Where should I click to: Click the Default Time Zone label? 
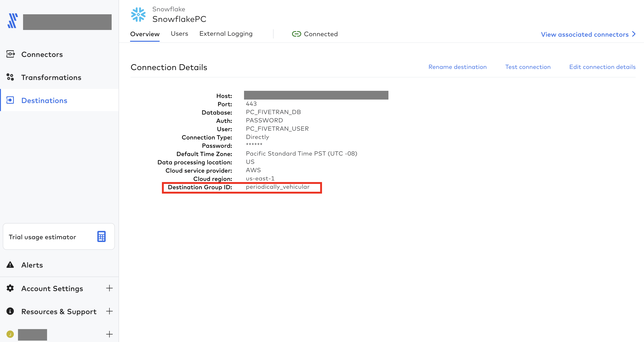204,154
